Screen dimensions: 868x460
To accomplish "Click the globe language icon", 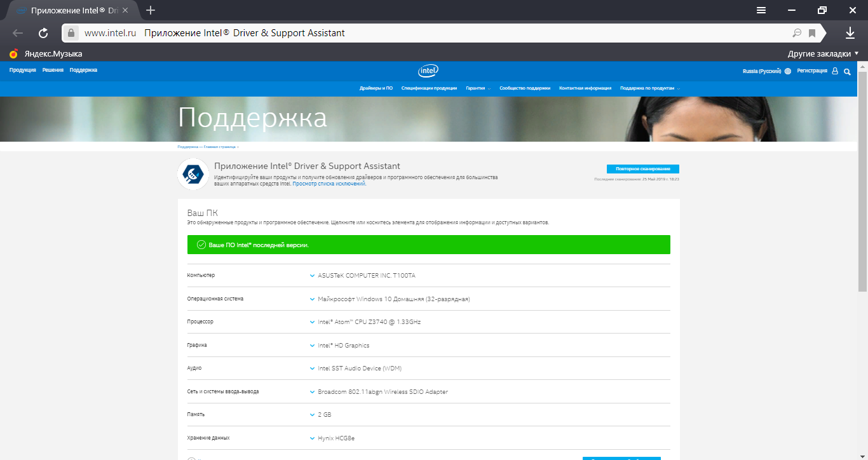I will point(788,71).
